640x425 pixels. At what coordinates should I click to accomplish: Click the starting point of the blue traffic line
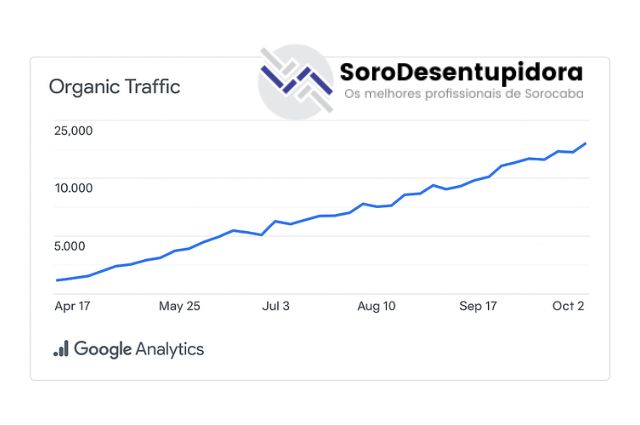(58, 280)
